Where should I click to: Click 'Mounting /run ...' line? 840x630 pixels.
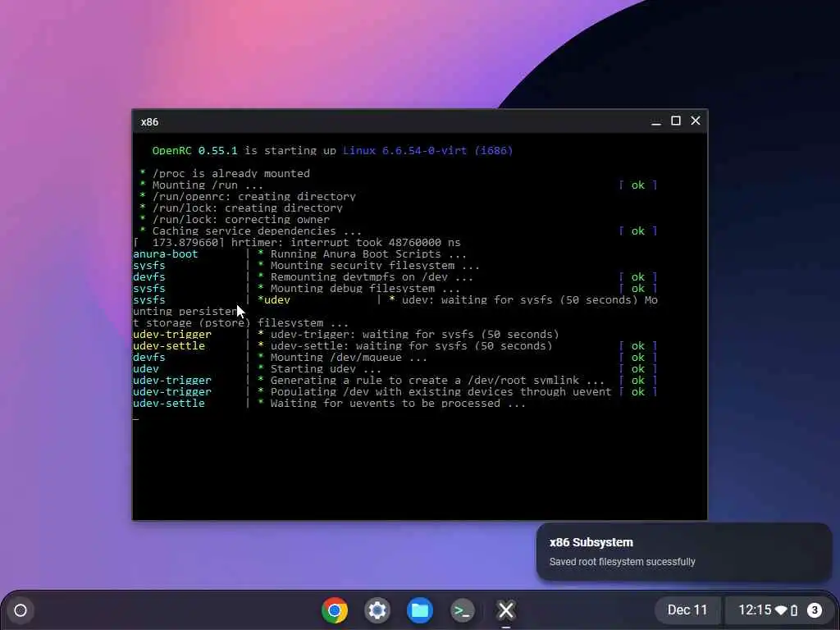208,185
